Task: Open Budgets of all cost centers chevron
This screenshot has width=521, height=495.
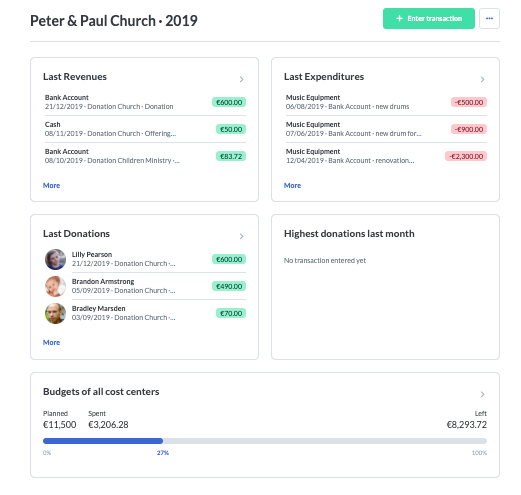Action: click(x=482, y=394)
